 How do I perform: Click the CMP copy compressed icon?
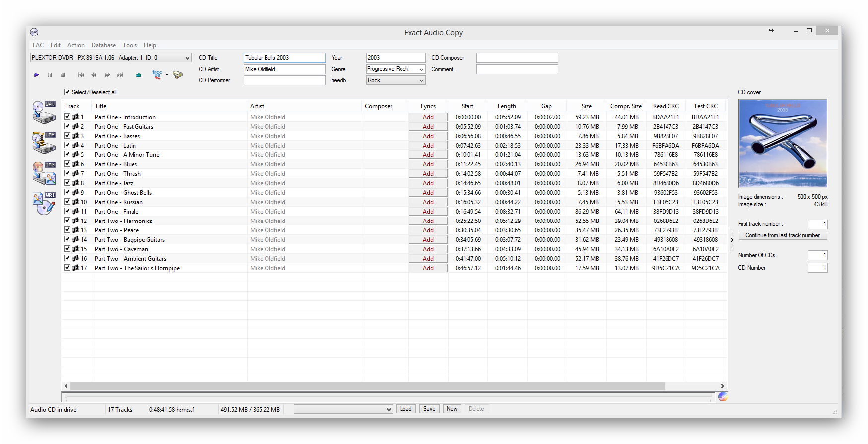pos(44,143)
